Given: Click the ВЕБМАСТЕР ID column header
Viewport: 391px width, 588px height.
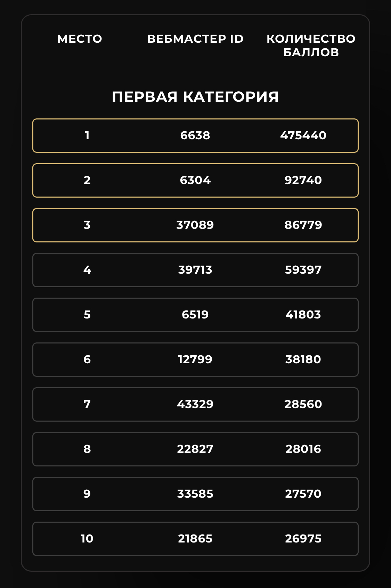Looking at the screenshot, I should [195, 39].
